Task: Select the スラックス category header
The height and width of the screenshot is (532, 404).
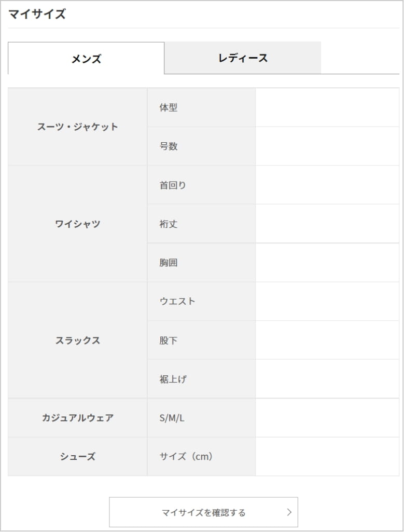Action: pyautogui.click(x=78, y=340)
